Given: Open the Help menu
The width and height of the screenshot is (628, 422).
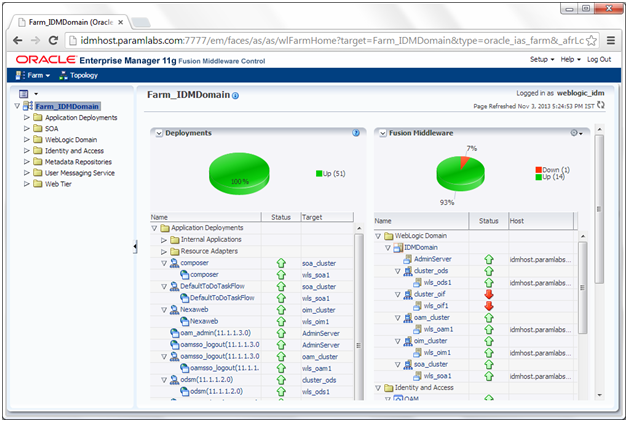Looking at the screenshot, I should tap(570, 59).
